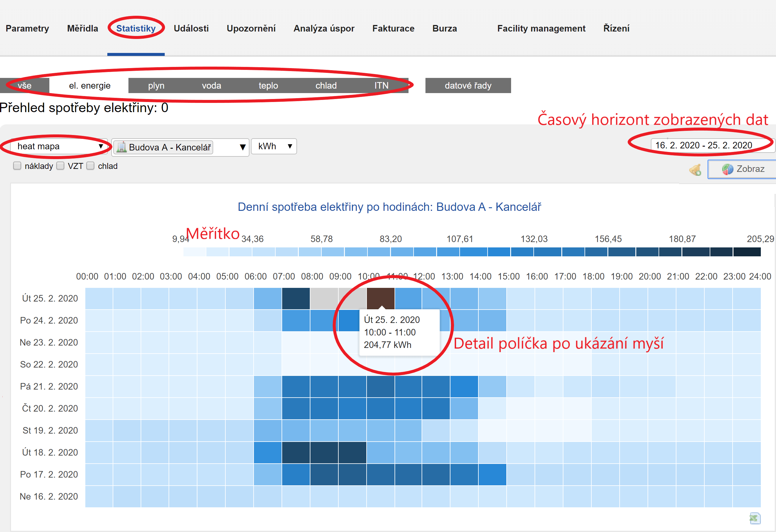Check the chlad checkbox

[90, 166]
